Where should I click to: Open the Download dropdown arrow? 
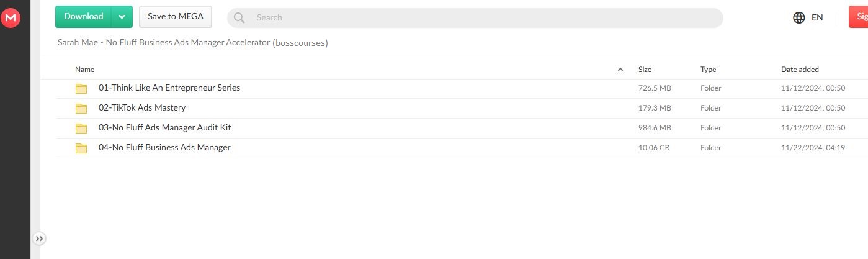(x=122, y=17)
